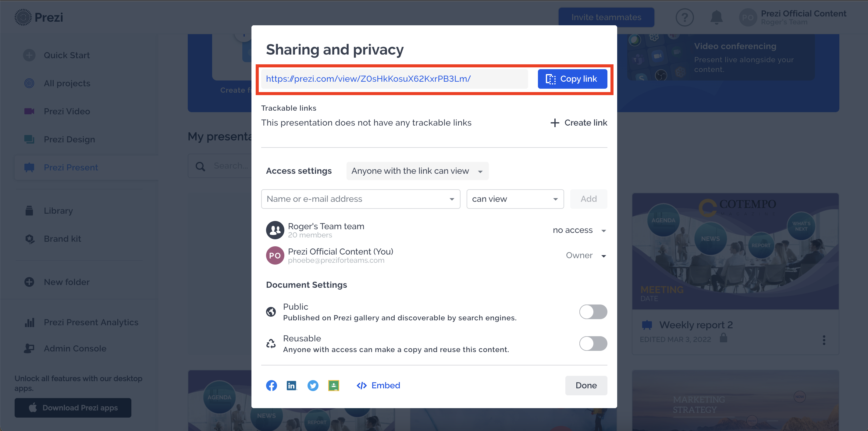
Task: Click the PO avatar in sharing list
Action: coord(275,255)
